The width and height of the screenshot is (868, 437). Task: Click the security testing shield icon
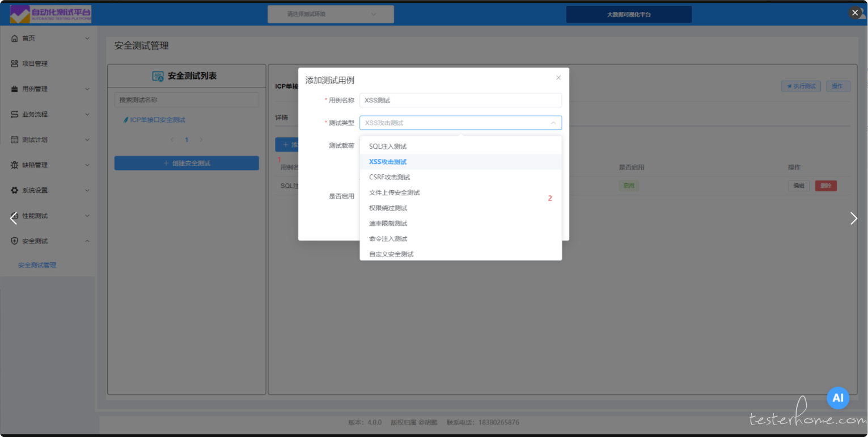[15, 241]
